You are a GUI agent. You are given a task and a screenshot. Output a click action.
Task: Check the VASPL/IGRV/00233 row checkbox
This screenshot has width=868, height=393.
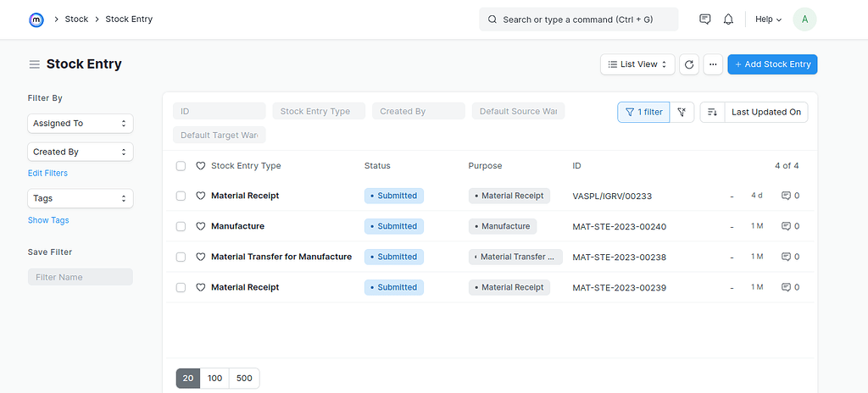[181, 196]
